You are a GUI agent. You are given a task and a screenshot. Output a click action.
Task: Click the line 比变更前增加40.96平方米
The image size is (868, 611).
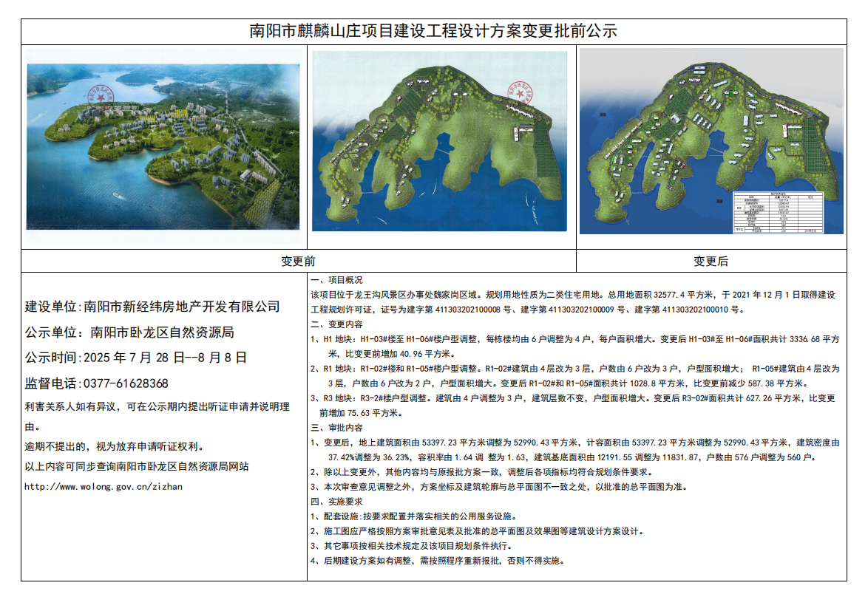click(391, 354)
